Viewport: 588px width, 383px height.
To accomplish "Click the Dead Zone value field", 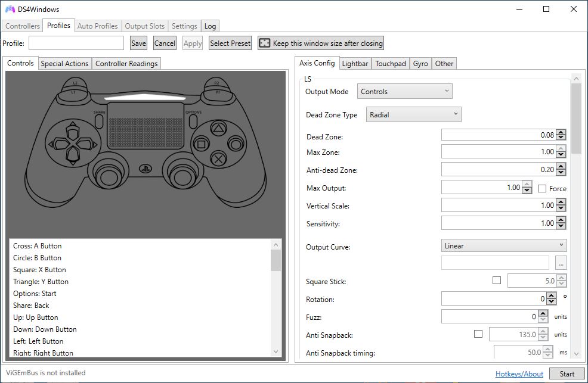I will [x=499, y=135].
